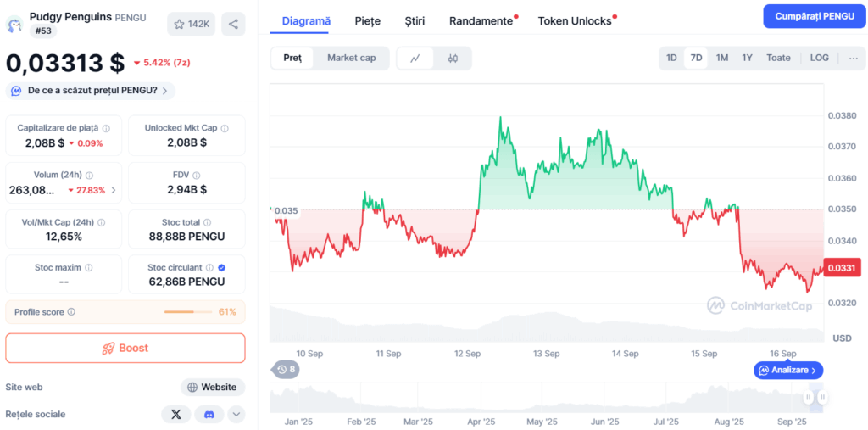The image size is (868, 430).
Task: Show info for Vol/Mkt Cap (24h)
Action: (x=101, y=222)
